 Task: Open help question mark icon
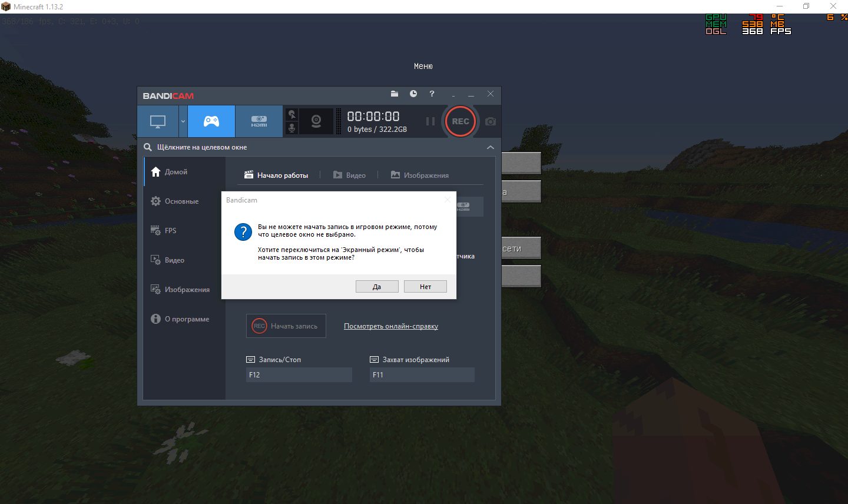click(432, 94)
